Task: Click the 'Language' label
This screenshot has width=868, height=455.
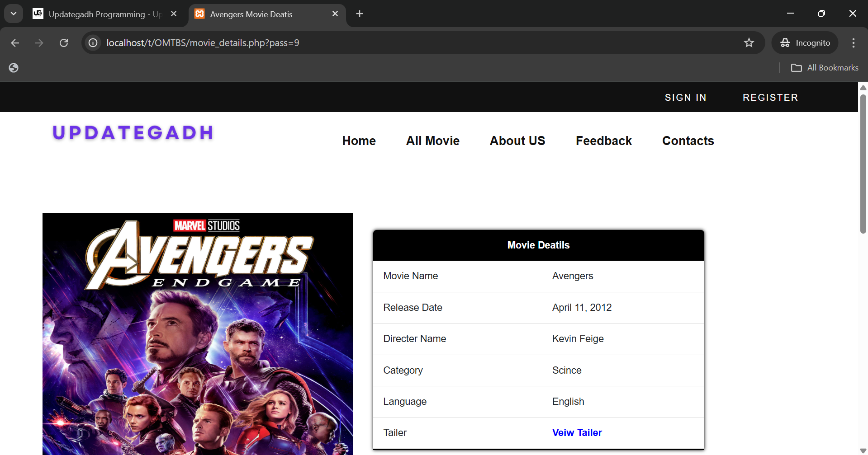Action: 405,402
